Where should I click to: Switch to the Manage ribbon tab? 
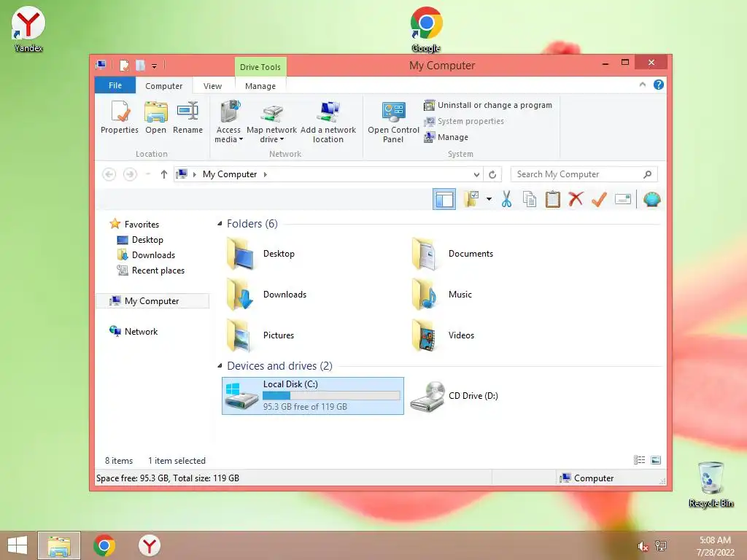click(260, 86)
